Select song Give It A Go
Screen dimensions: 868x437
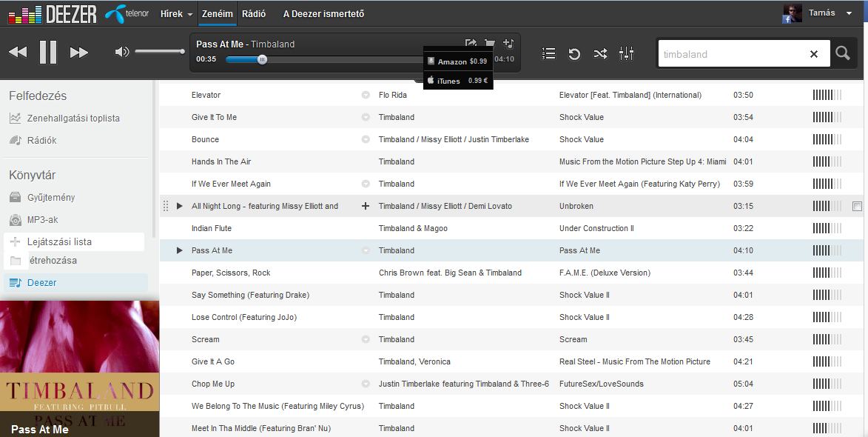coord(212,361)
